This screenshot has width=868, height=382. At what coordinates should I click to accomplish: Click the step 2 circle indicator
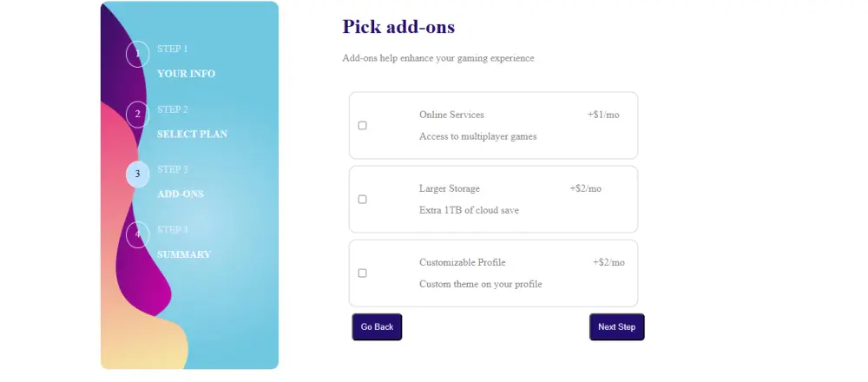tap(137, 115)
